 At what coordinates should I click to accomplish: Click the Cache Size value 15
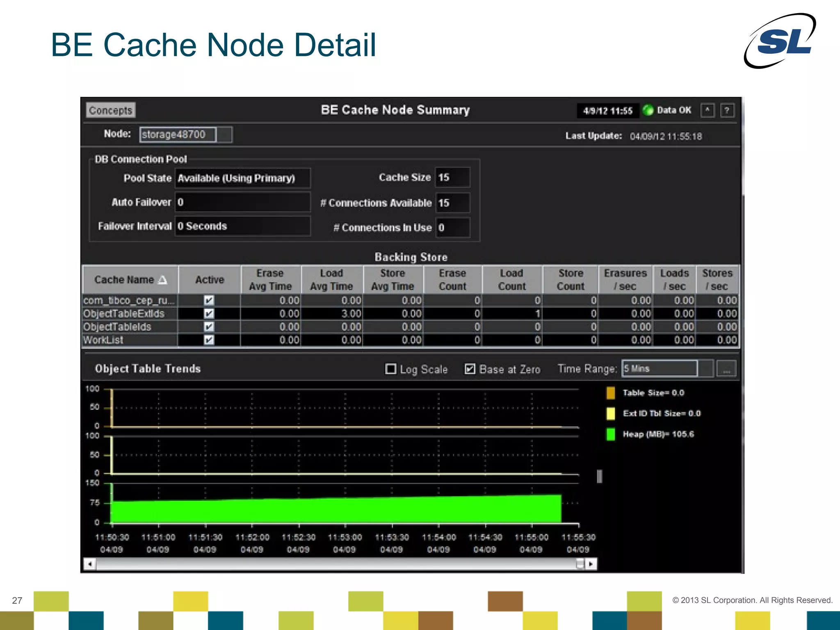453,177
